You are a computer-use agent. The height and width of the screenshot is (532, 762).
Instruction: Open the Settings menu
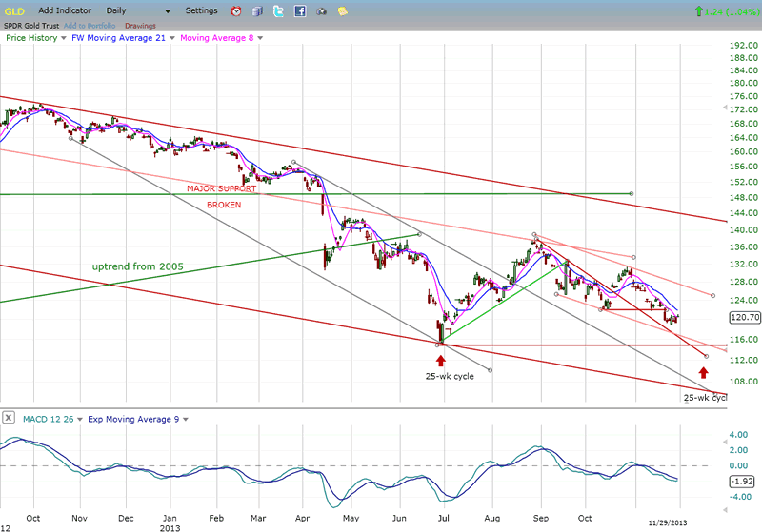tap(201, 10)
